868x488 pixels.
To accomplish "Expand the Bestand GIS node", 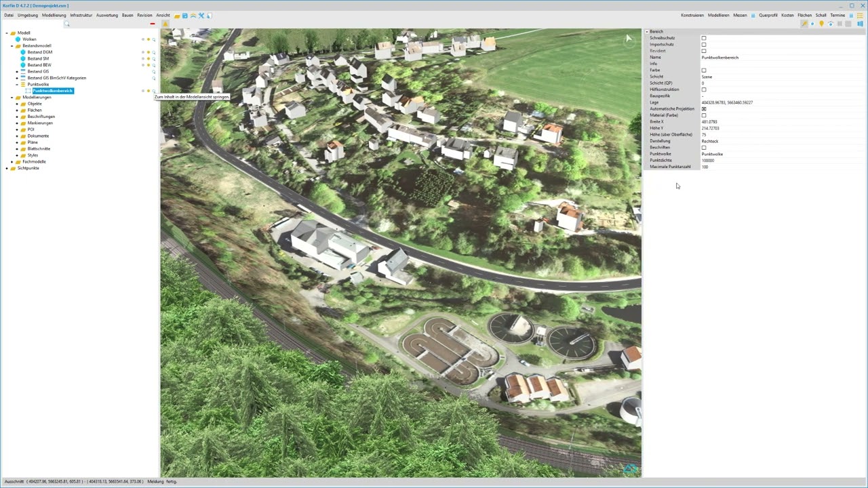I will (x=17, y=71).
